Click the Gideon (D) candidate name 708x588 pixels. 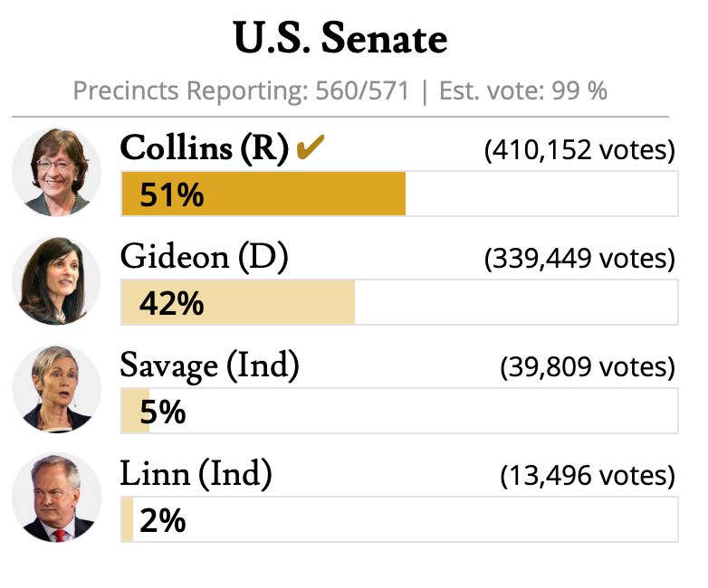coord(204,258)
